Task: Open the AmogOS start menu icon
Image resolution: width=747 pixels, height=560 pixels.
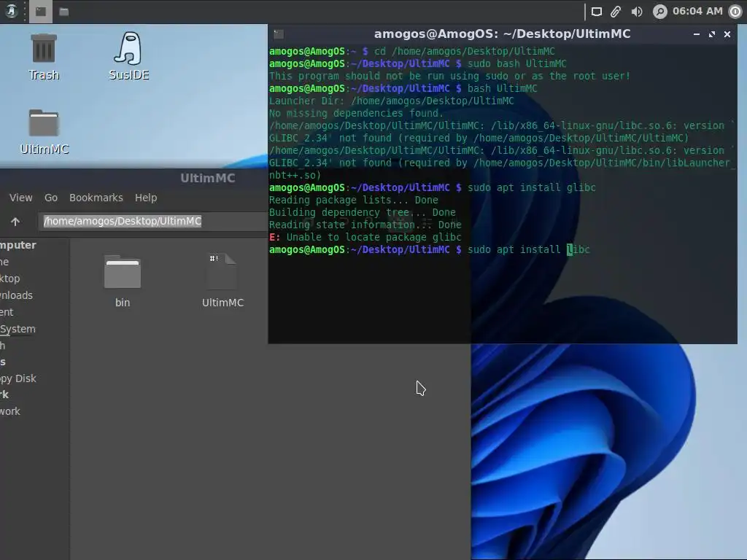Action: 11,11
